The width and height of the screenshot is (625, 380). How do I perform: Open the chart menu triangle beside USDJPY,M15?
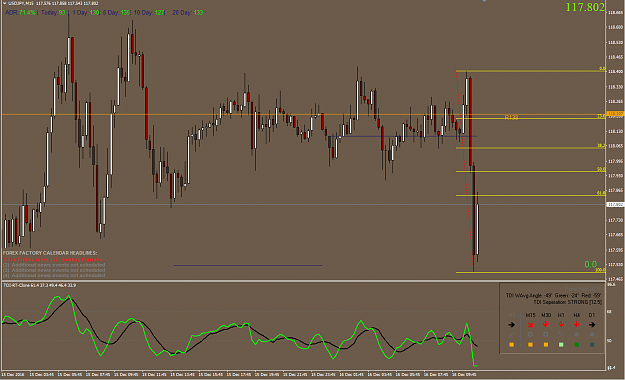(x=4, y=3)
